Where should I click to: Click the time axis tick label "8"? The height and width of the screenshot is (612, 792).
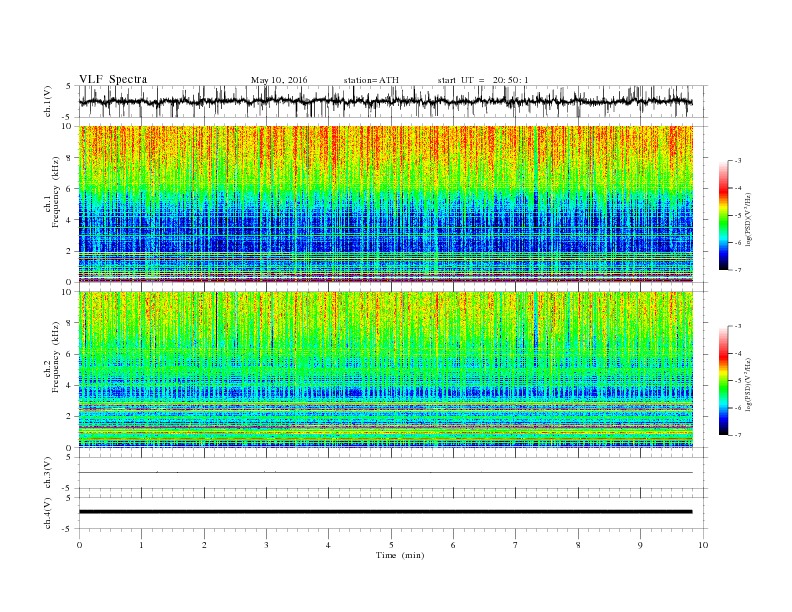coord(578,545)
